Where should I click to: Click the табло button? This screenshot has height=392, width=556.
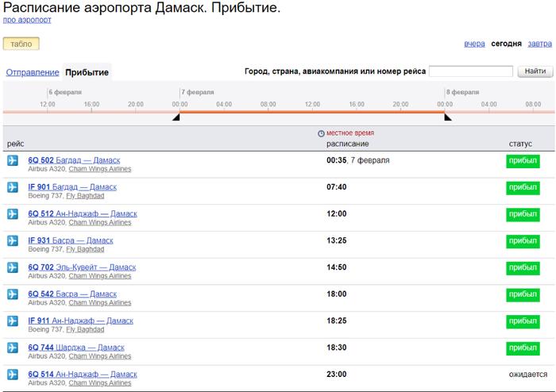tap(21, 44)
